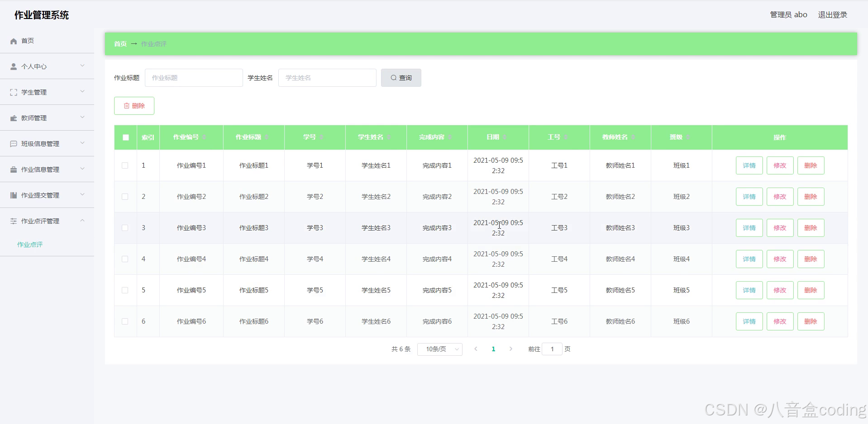Open 学生管理 sidebar menu

pyautogui.click(x=47, y=92)
